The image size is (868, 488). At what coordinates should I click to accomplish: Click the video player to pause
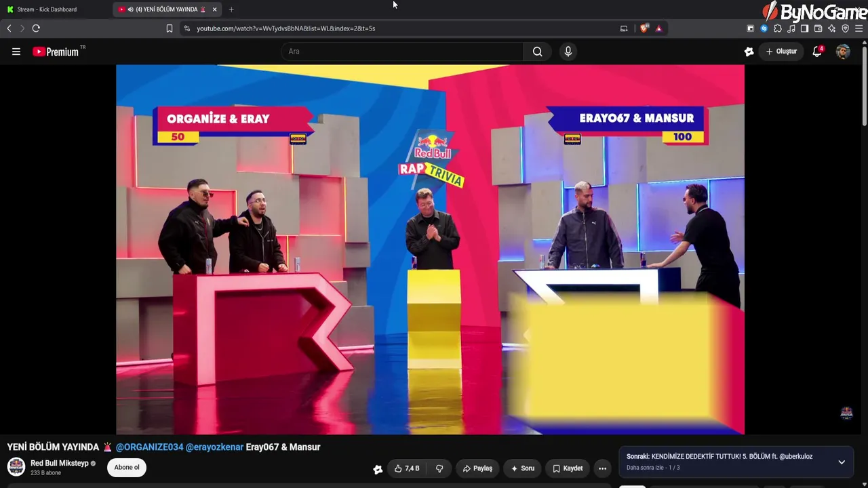click(x=430, y=249)
